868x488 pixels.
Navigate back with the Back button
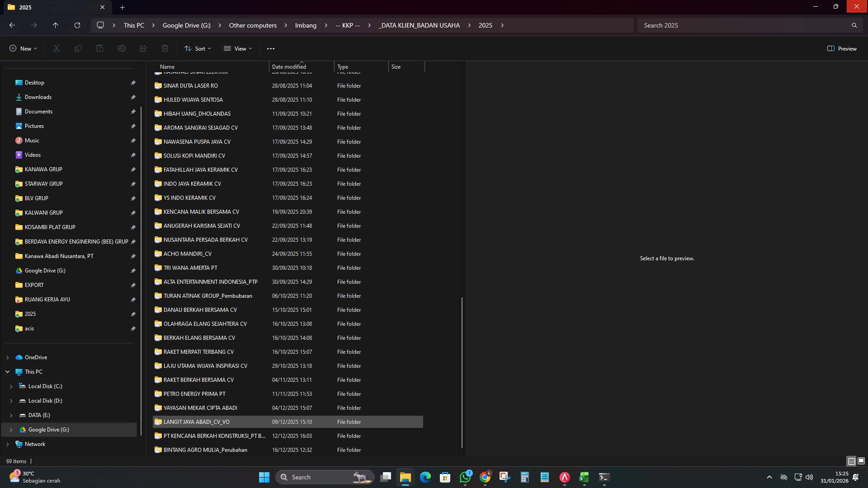point(11,25)
